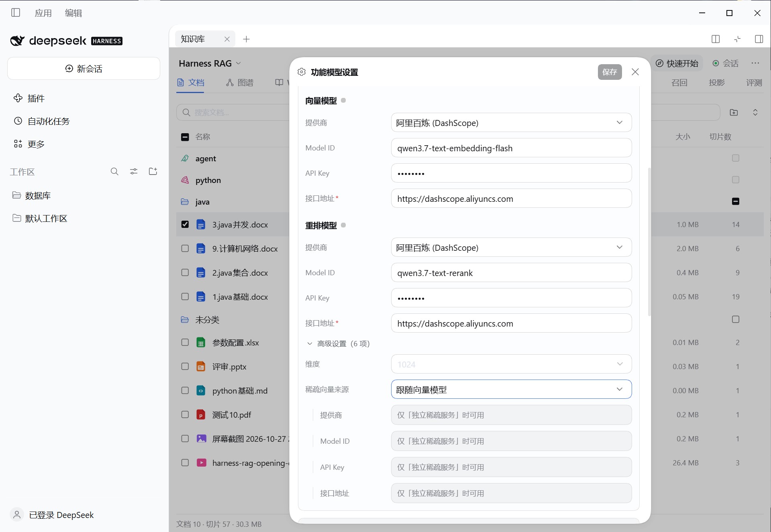Collapse 高级设置 (6 项) section
Viewport: 771px width, 532px height.
[x=338, y=343]
